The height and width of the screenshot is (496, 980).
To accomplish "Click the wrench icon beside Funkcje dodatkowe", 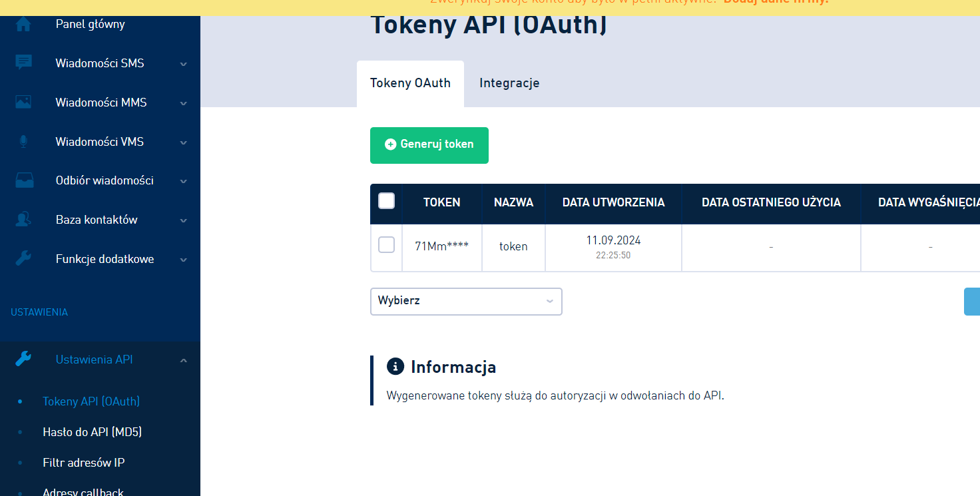I will click(x=23, y=259).
